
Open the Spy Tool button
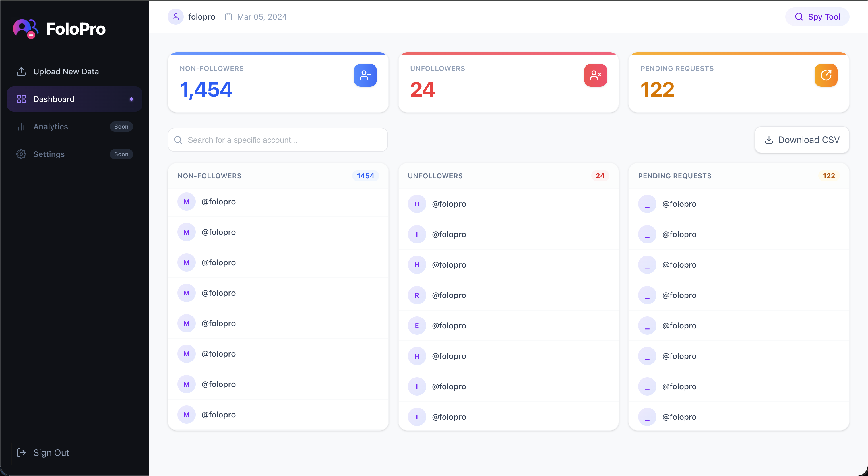(x=817, y=17)
